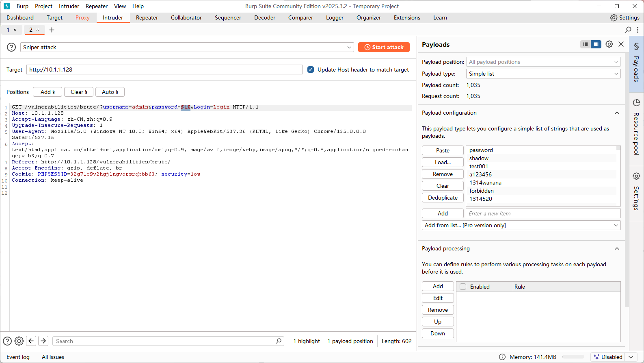Open the Extensions tab
This screenshot has height=363, width=644.
click(407, 17)
